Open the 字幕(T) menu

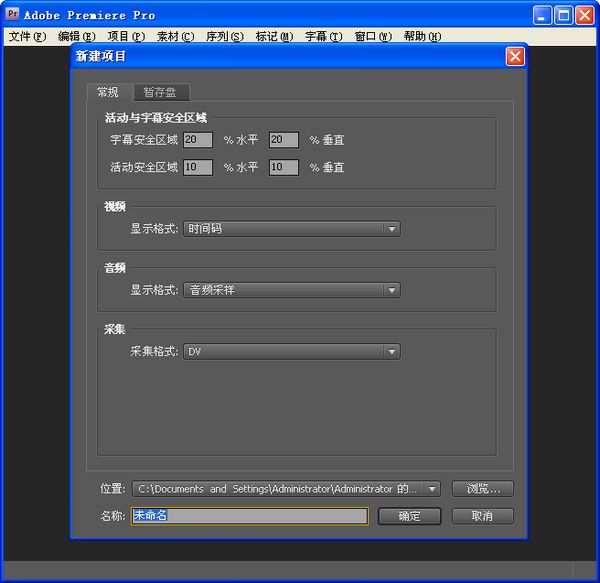pyautogui.click(x=323, y=37)
